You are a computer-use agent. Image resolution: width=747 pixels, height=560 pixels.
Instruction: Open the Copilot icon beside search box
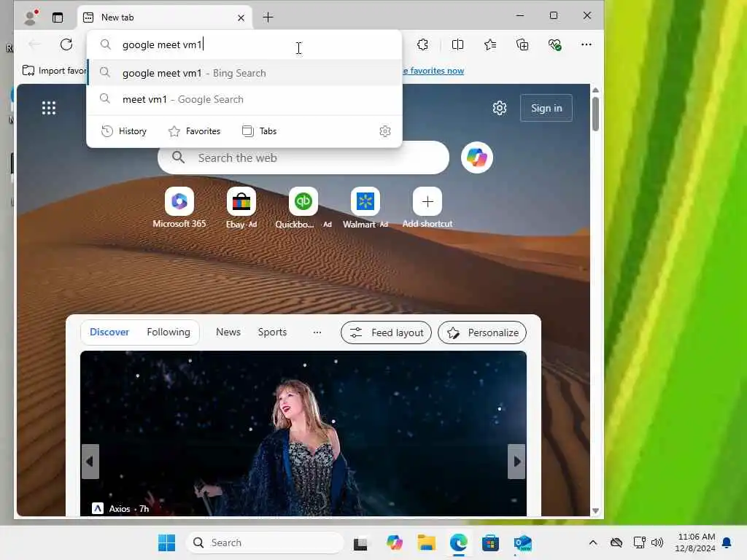(477, 157)
